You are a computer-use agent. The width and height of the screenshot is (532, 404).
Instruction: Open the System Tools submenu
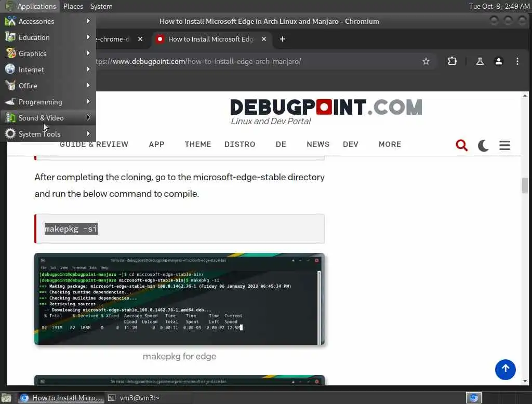pos(48,134)
